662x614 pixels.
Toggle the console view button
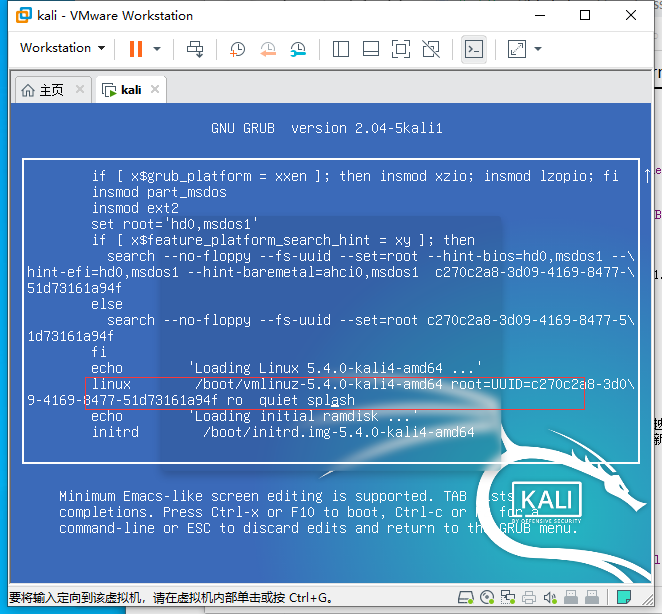coord(474,49)
